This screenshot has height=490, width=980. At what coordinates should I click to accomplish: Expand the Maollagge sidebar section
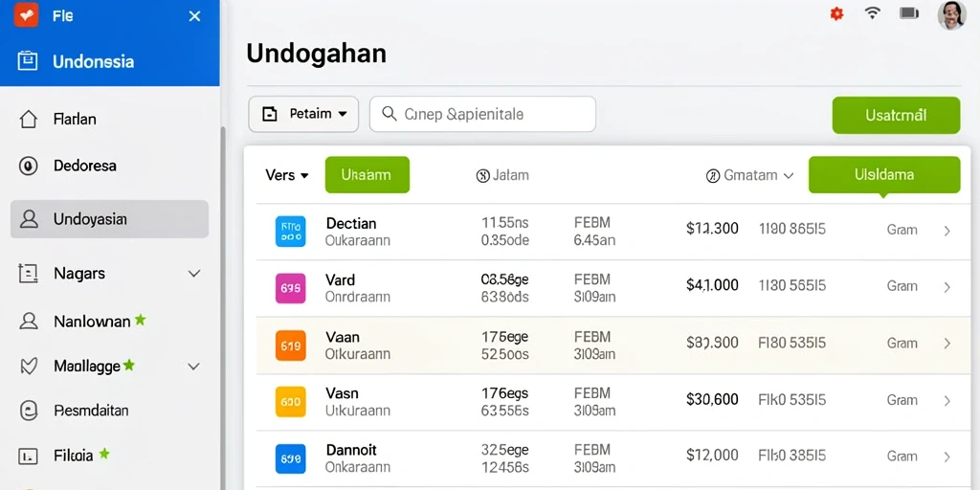pyautogui.click(x=194, y=367)
